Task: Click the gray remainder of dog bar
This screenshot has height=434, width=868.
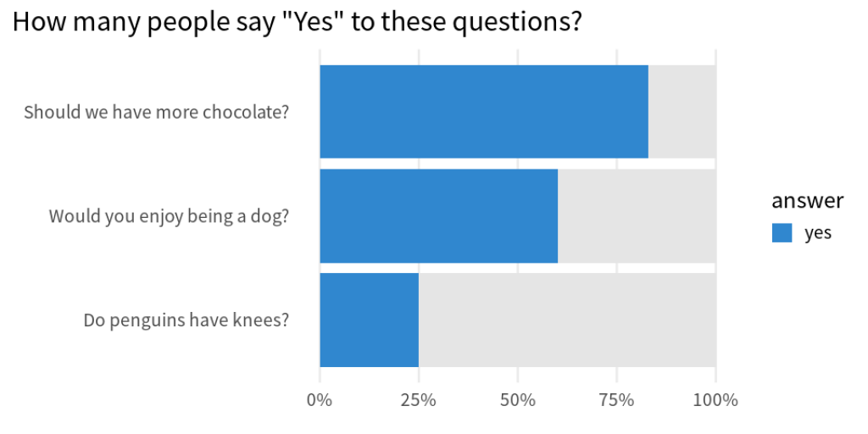Action: pos(637,215)
